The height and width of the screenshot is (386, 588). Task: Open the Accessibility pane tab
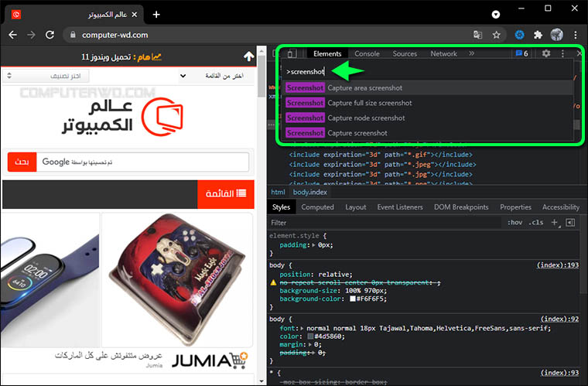tap(561, 207)
